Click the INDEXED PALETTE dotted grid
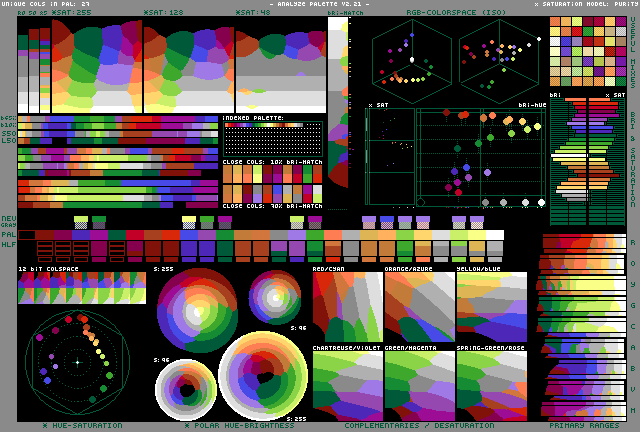Viewport: 640px width, 432px height. (x=273, y=139)
